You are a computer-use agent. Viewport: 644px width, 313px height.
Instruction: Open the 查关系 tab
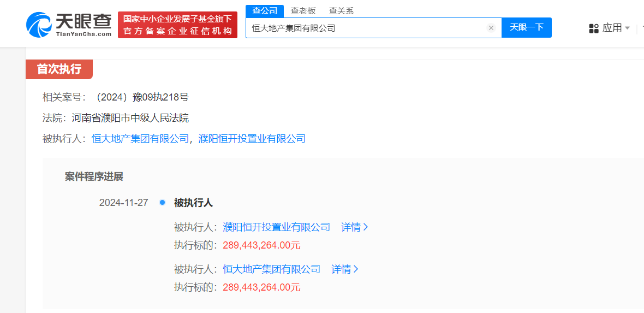[341, 10]
